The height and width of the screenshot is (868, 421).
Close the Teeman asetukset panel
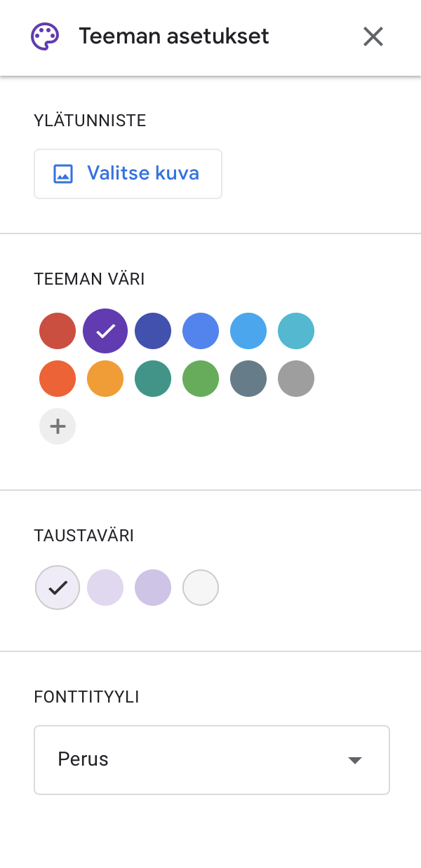point(373,36)
